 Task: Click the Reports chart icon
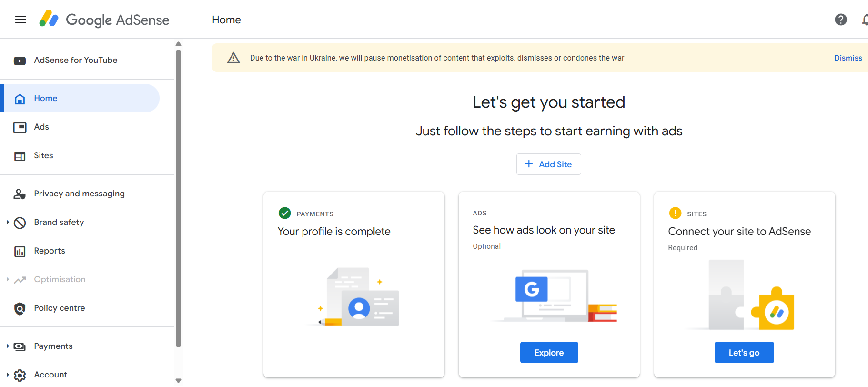click(20, 251)
